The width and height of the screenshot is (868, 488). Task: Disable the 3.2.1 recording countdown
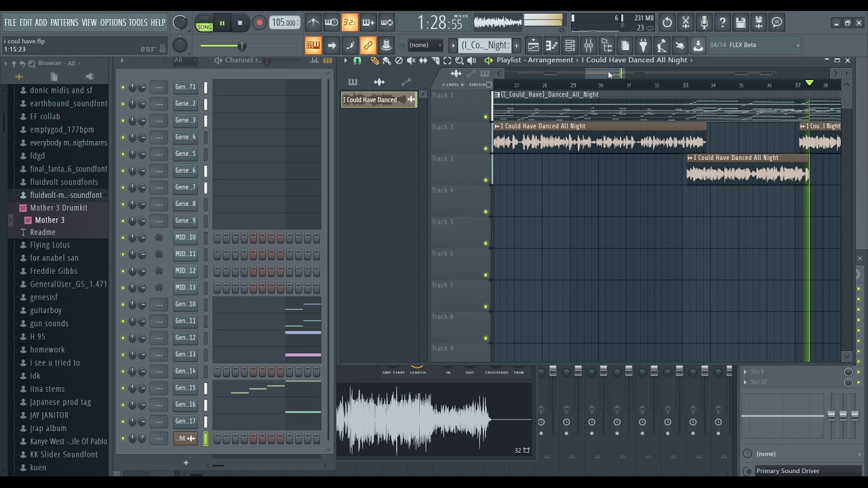click(x=349, y=22)
